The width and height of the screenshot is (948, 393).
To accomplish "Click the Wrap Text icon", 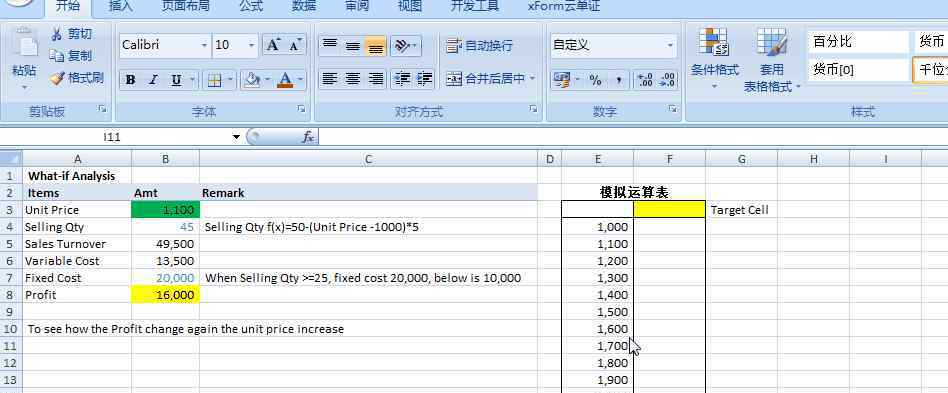I will click(453, 45).
